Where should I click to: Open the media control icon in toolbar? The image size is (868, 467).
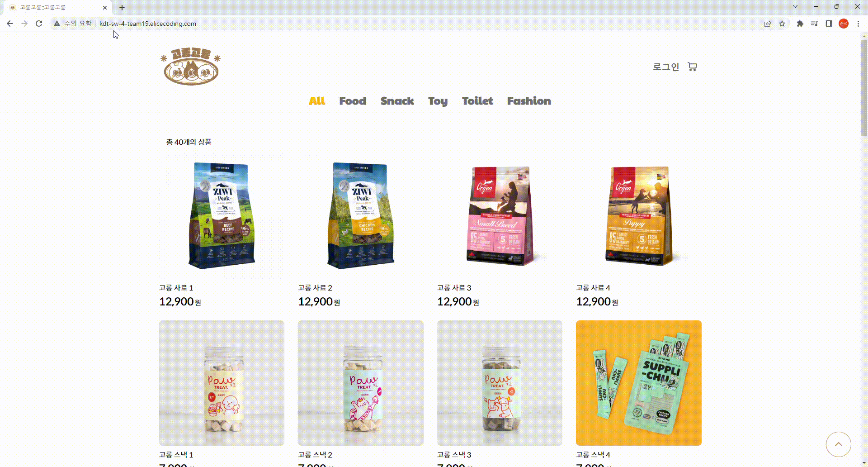814,24
